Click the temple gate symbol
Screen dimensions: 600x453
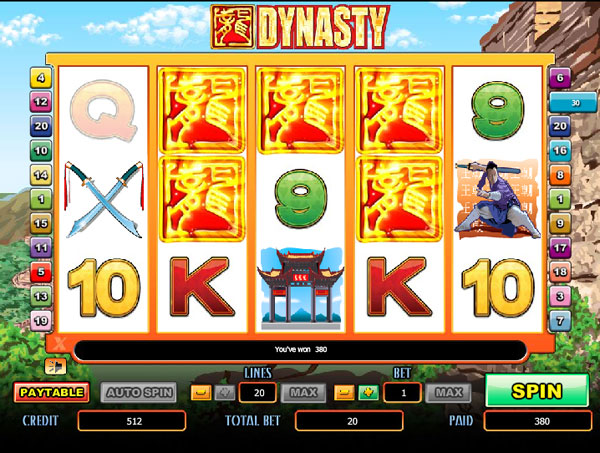coord(300,288)
